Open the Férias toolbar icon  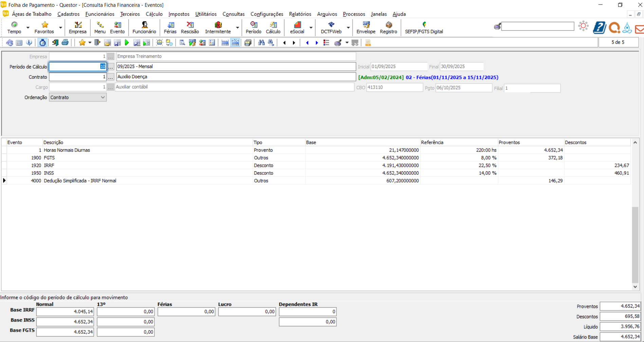[x=170, y=27]
